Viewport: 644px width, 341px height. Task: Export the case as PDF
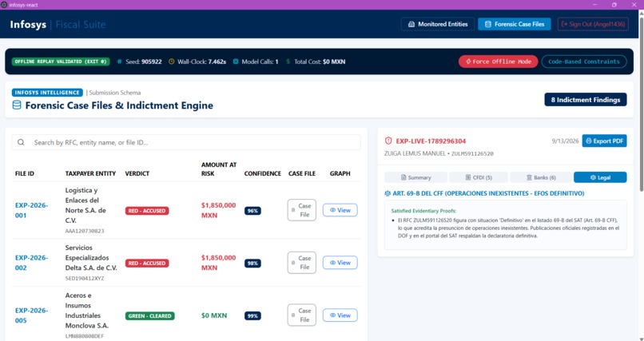point(604,141)
